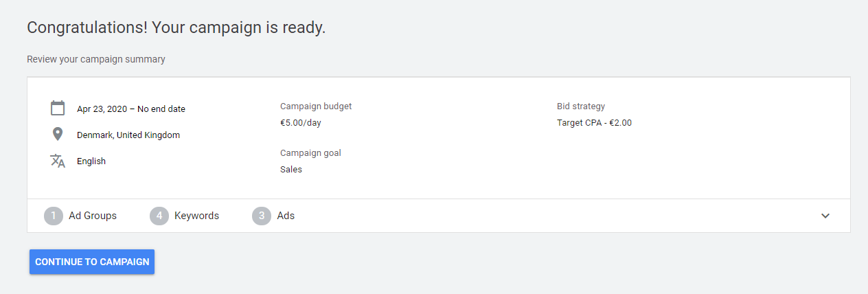
Task: Click the €5.00/day budget value
Action: coord(300,123)
